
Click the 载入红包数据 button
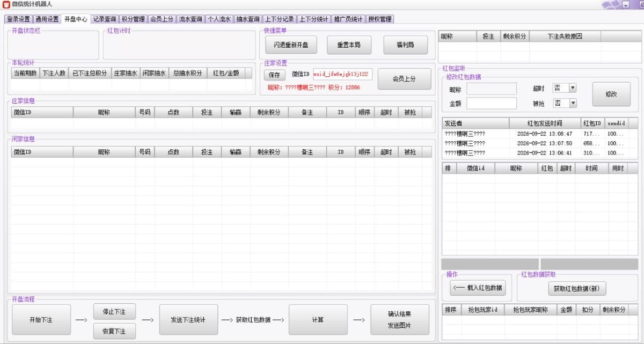pyautogui.click(x=478, y=288)
